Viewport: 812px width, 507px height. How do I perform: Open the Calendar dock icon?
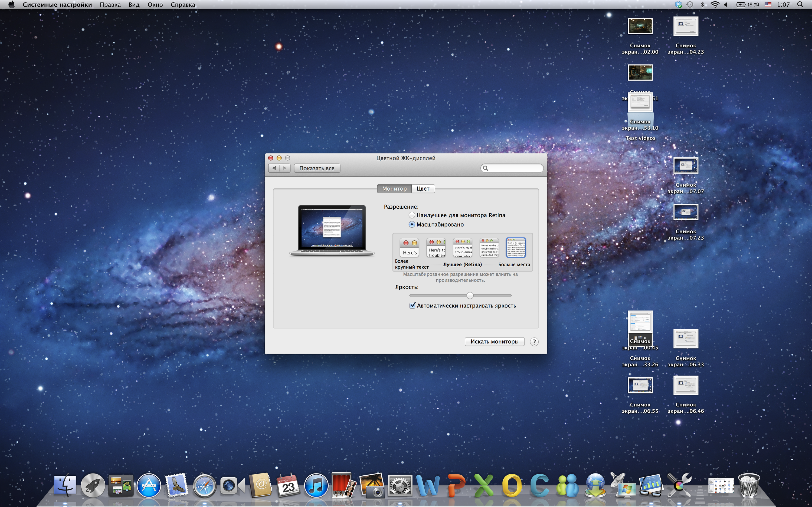tap(288, 485)
